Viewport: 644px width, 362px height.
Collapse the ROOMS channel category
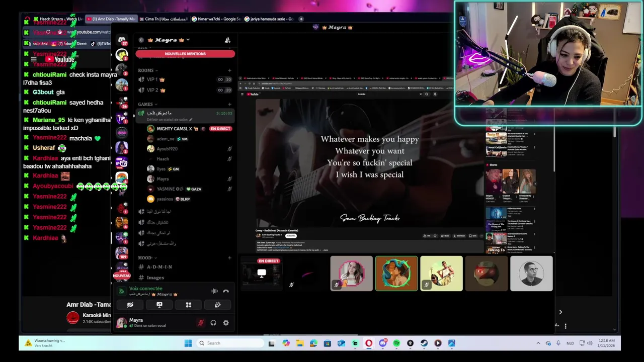[148, 70]
